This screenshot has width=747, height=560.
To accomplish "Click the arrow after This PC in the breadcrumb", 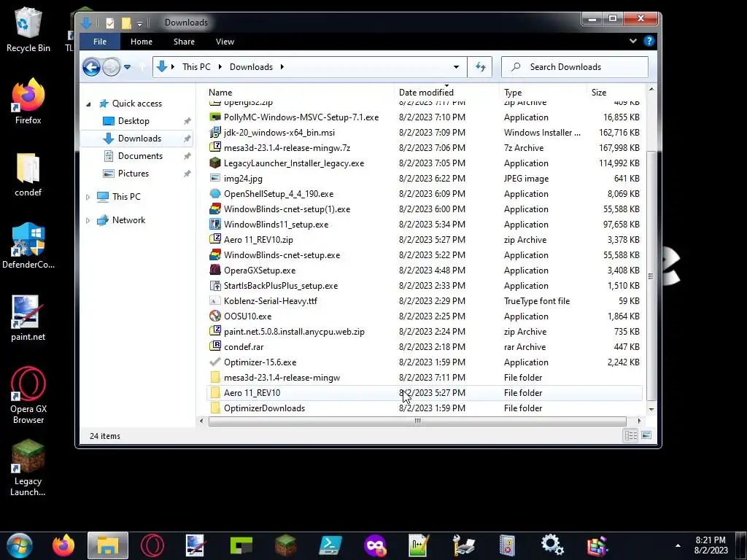I will (220, 67).
